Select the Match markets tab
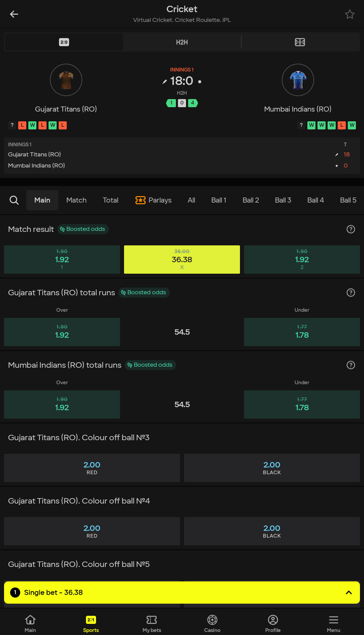The image size is (364, 635). coord(77,200)
